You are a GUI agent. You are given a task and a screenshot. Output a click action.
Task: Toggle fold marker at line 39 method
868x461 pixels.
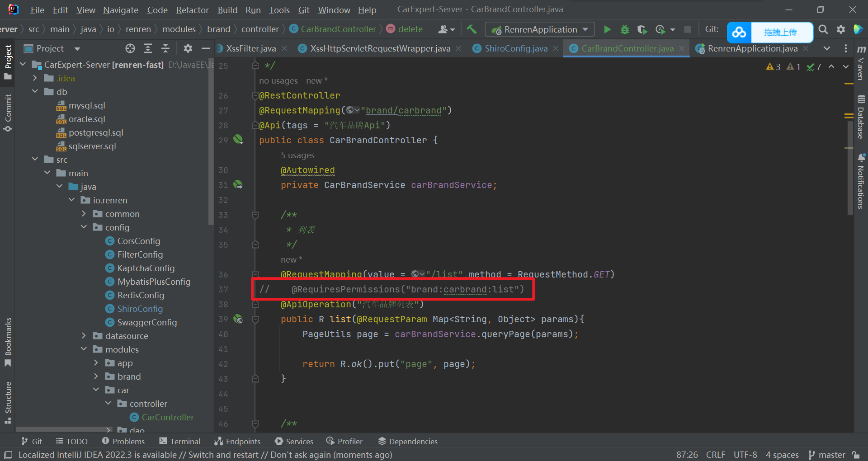(x=255, y=320)
